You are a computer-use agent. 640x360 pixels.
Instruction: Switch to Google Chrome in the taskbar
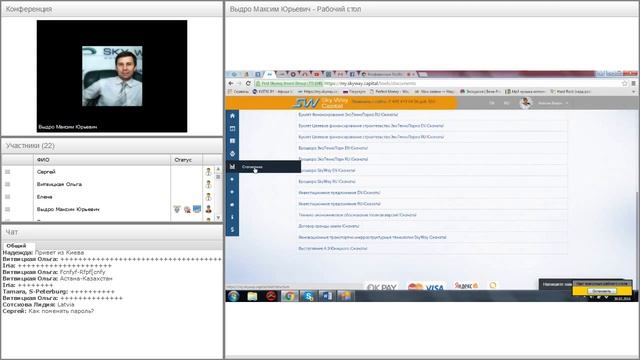pyautogui.click(x=289, y=296)
